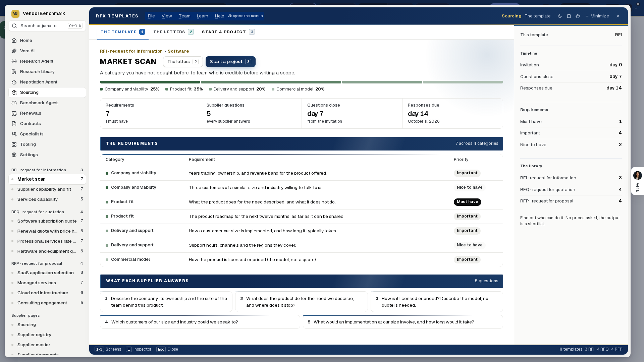
Task: Click Sourcing under Supplier pages
Action: [x=47, y=325]
